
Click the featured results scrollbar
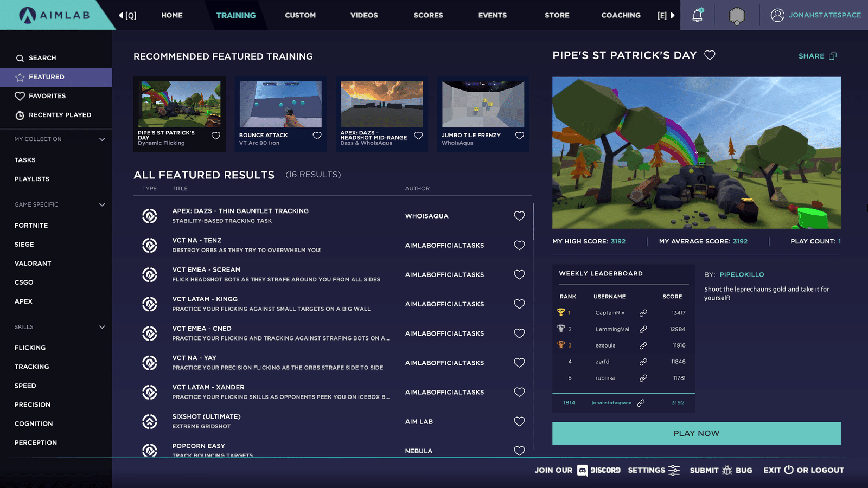pos(534,221)
